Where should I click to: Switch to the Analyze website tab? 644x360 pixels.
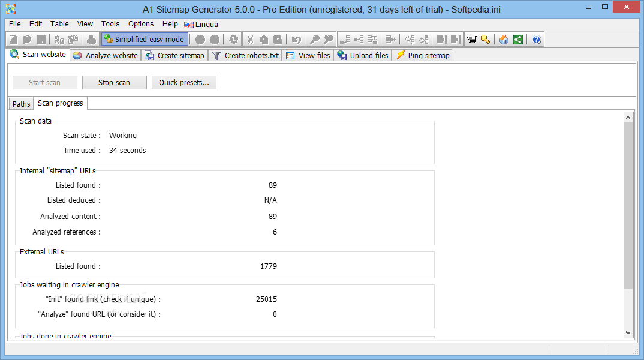click(106, 55)
